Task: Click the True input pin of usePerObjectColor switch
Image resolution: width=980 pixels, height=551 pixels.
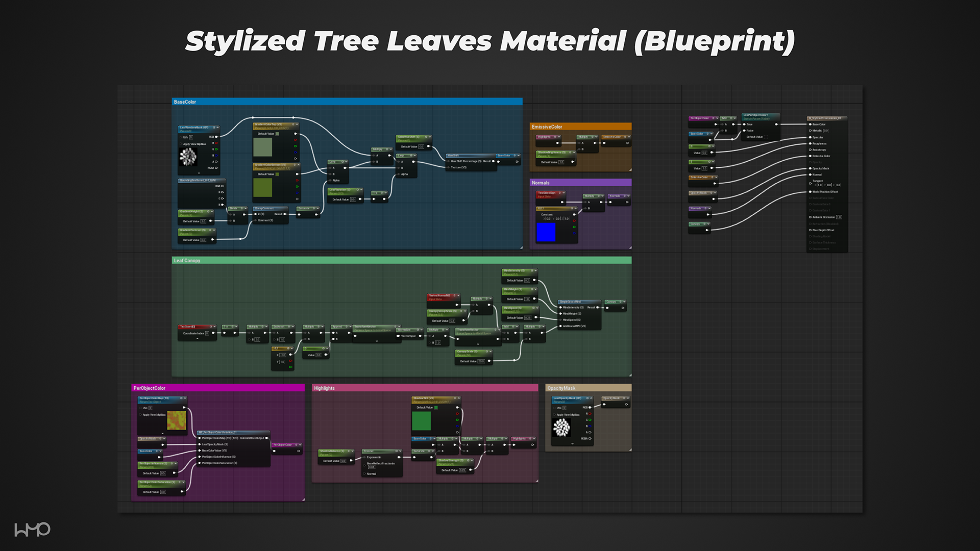Action: click(x=744, y=124)
